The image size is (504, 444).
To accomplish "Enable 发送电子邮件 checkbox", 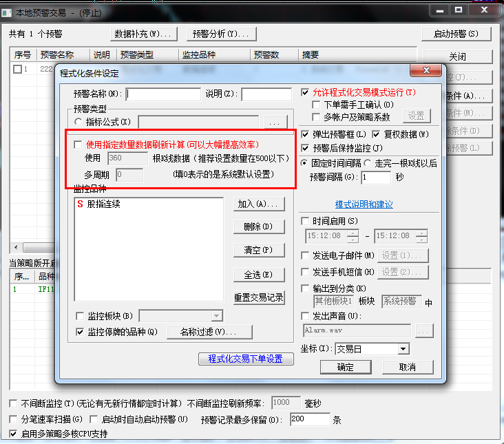I will (x=305, y=255).
